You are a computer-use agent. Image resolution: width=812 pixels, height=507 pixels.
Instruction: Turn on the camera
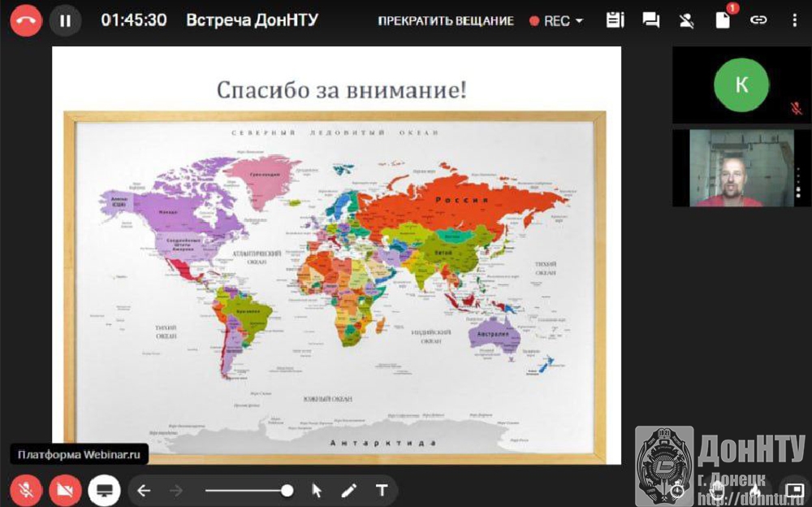click(x=65, y=490)
